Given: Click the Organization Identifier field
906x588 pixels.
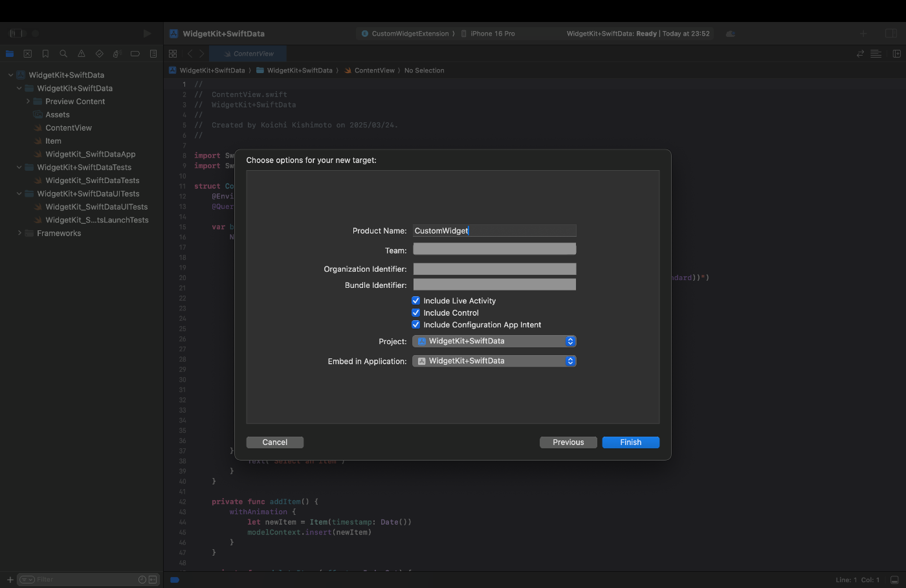Looking at the screenshot, I should coord(494,268).
